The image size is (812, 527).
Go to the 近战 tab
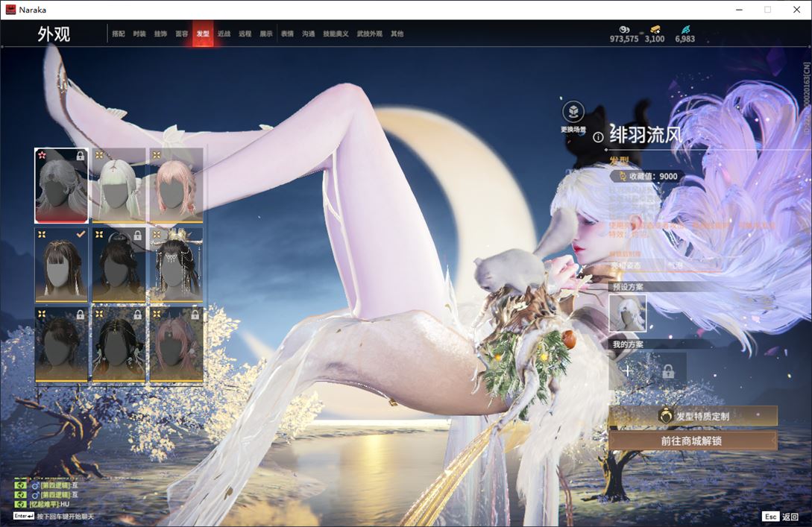tap(224, 34)
